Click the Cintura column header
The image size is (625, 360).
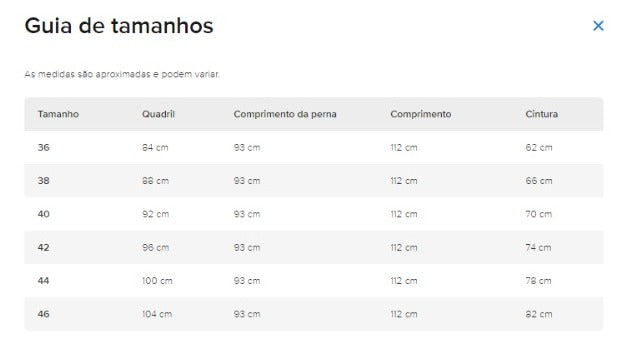click(x=541, y=114)
